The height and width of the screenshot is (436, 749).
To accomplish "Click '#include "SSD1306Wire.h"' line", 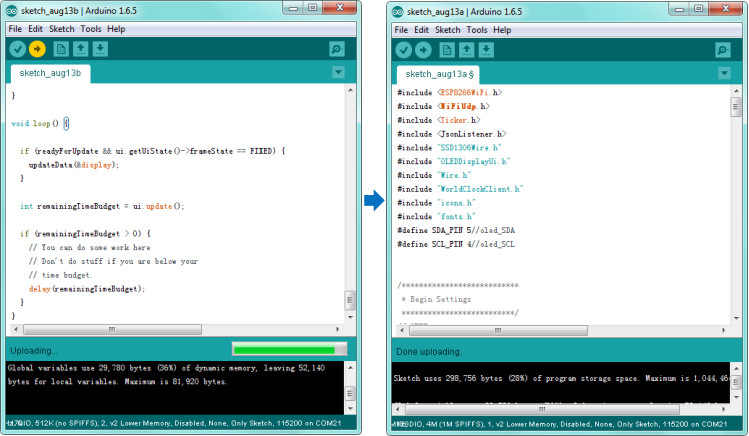I will (449, 148).
